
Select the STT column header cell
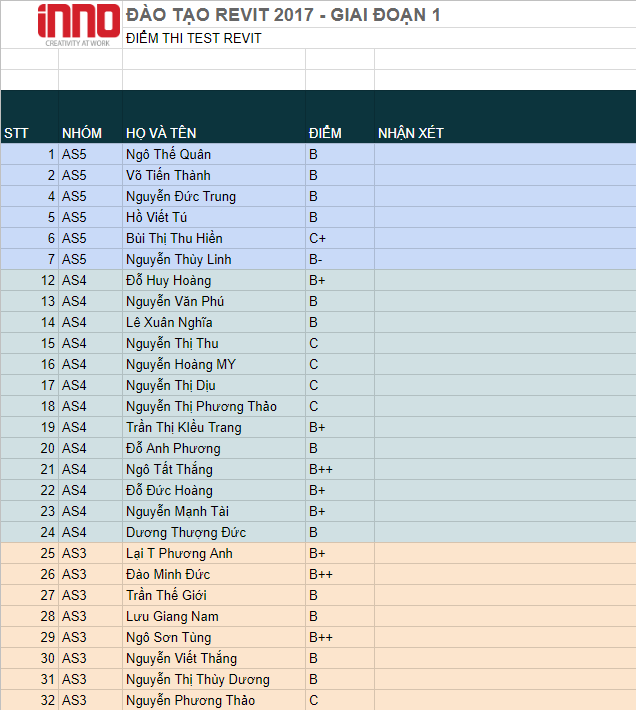click(16, 133)
